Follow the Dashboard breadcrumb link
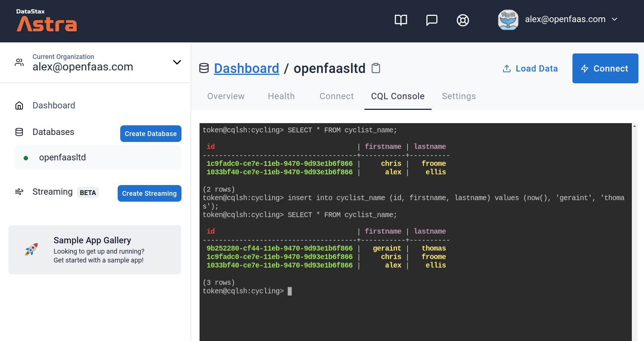This screenshot has width=644, height=341. tap(246, 68)
